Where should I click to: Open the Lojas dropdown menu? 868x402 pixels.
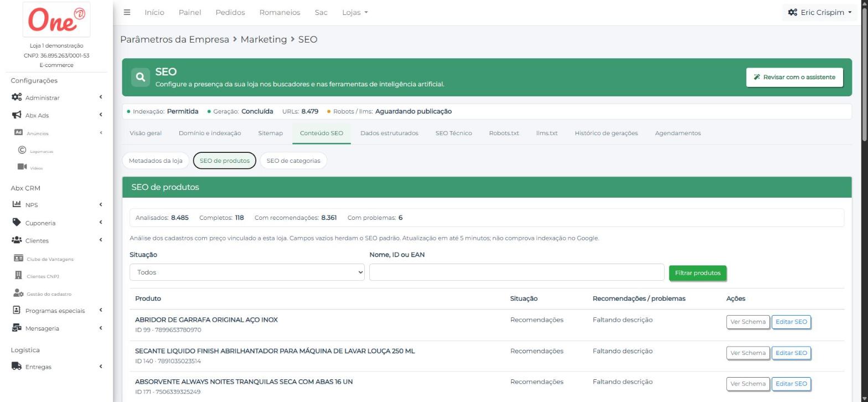355,12
